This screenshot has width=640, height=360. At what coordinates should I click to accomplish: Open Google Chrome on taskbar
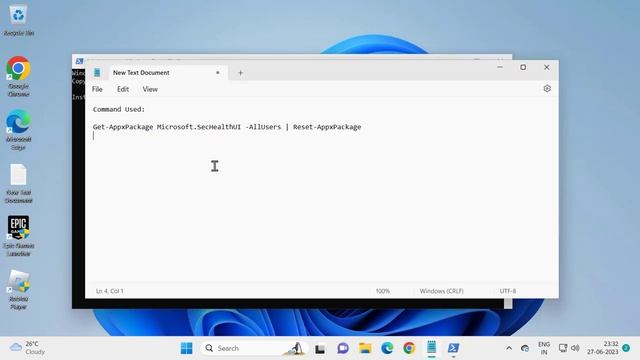click(x=409, y=348)
